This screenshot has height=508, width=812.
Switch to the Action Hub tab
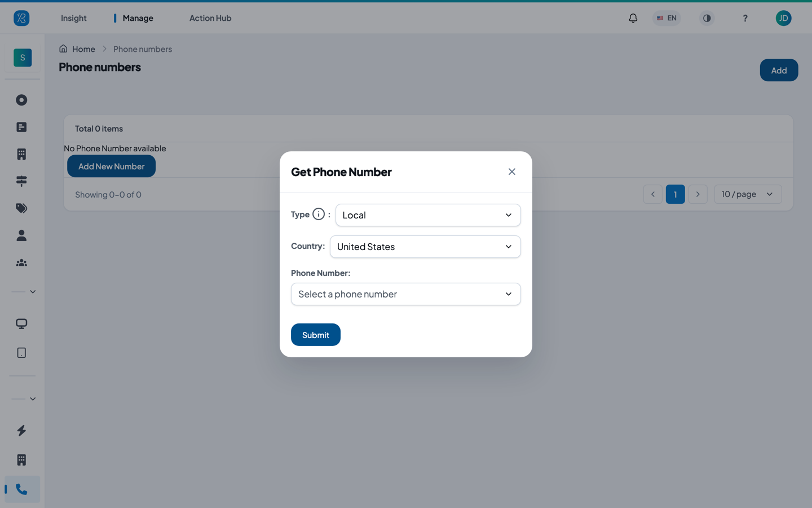pos(210,18)
